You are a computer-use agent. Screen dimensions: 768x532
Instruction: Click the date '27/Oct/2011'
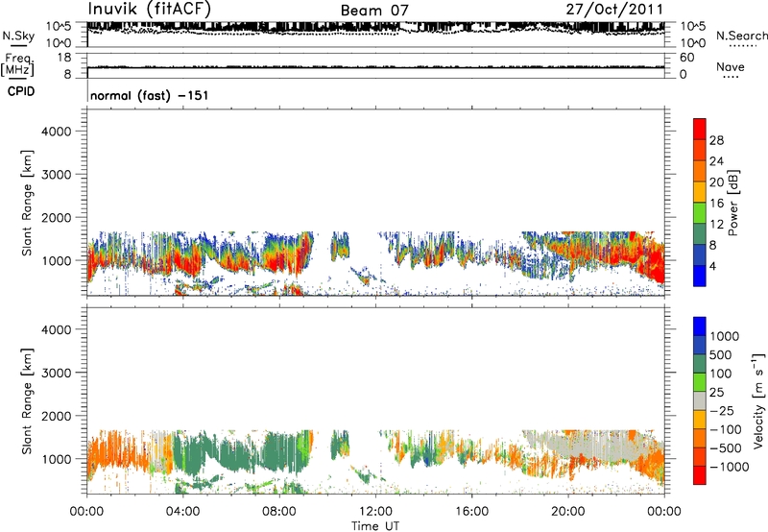point(614,10)
